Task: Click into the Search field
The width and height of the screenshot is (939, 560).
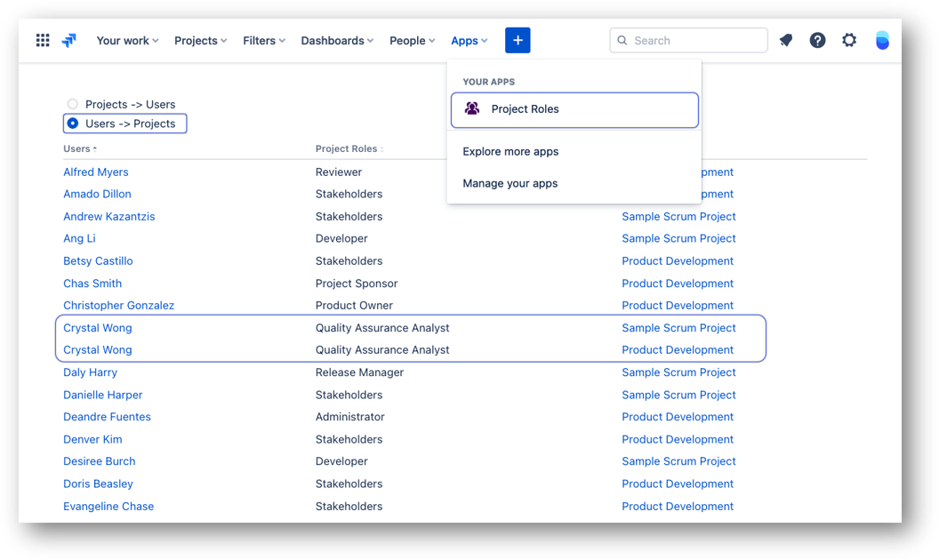Action: click(688, 40)
